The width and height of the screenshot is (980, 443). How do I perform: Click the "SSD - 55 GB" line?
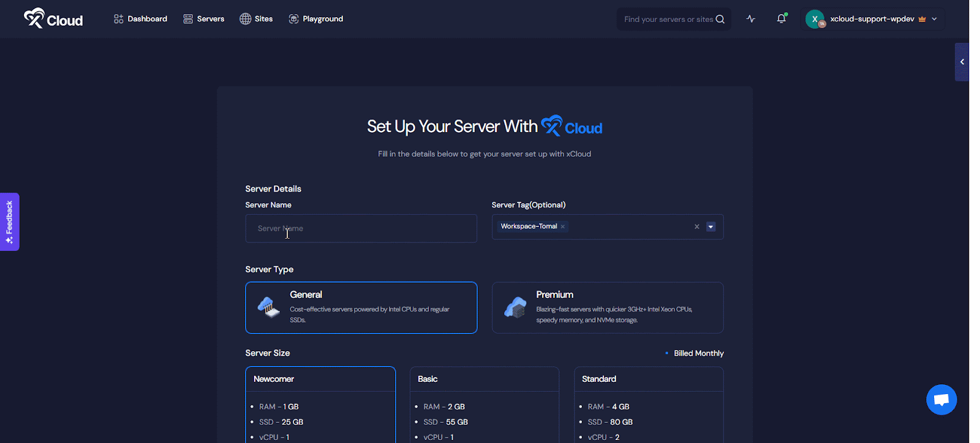(446, 422)
